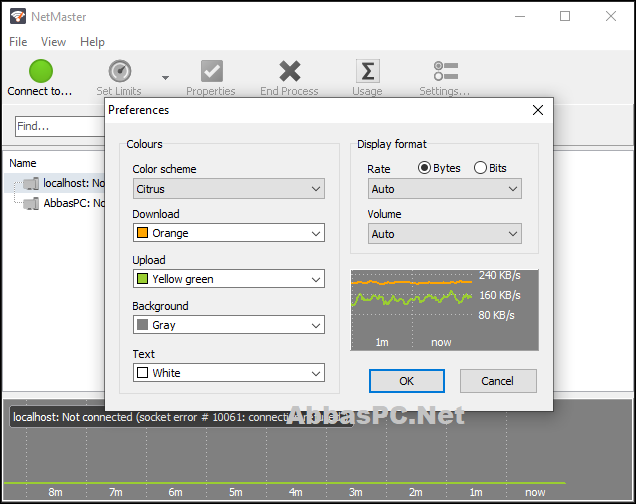This screenshot has width=636, height=504.
Task: Click the green Connect to... icon
Action: [x=41, y=71]
